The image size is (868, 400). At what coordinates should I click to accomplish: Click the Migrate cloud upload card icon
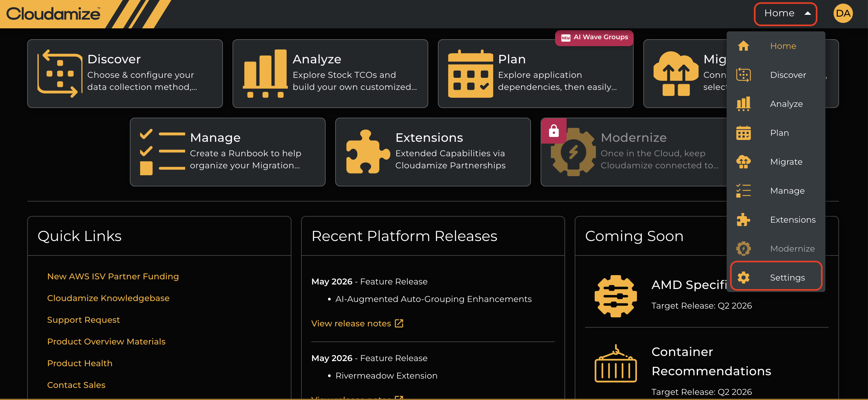pyautogui.click(x=676, y=73)
